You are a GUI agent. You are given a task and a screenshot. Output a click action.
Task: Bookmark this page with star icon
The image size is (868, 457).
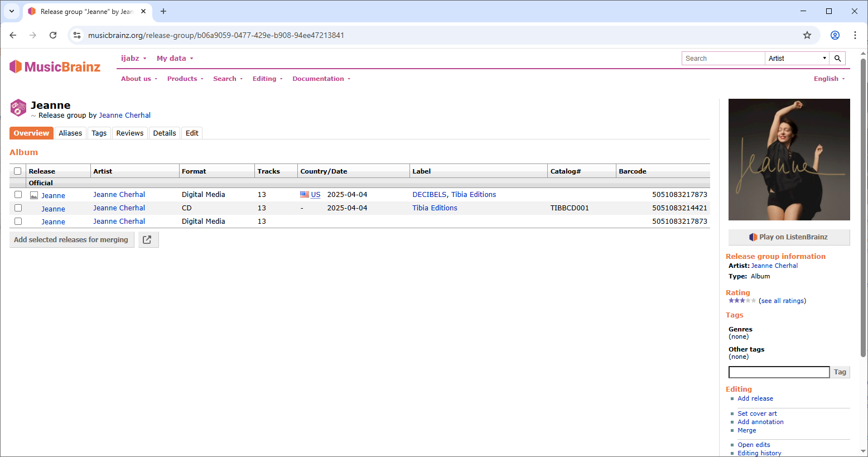click(x=807, y=35)
